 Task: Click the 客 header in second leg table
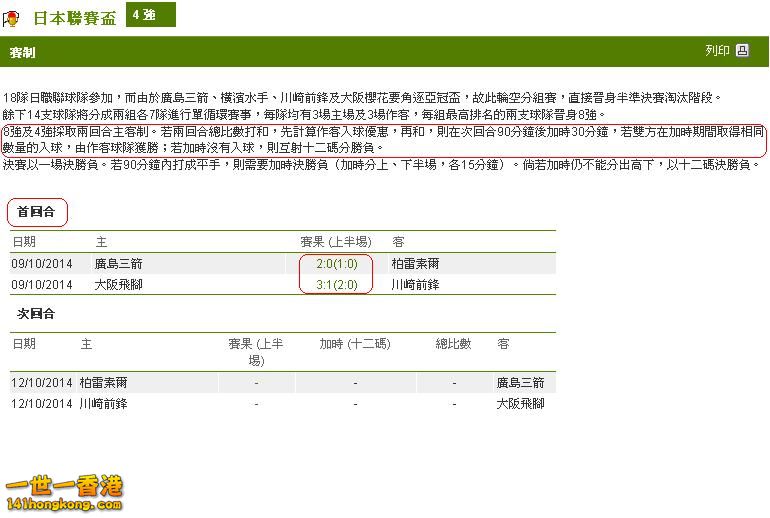[503, 344]
